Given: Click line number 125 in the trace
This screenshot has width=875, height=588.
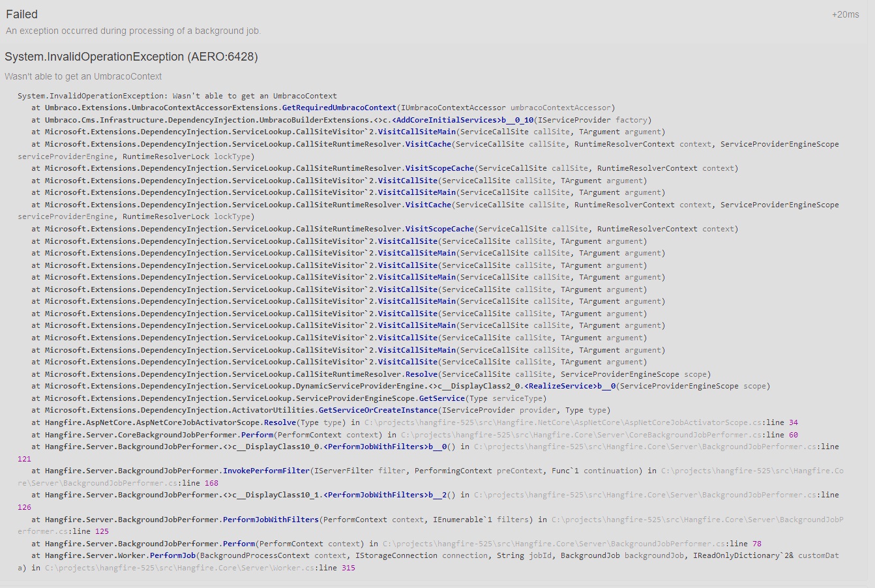Looking at the screenshot, I should click(102, 531).
